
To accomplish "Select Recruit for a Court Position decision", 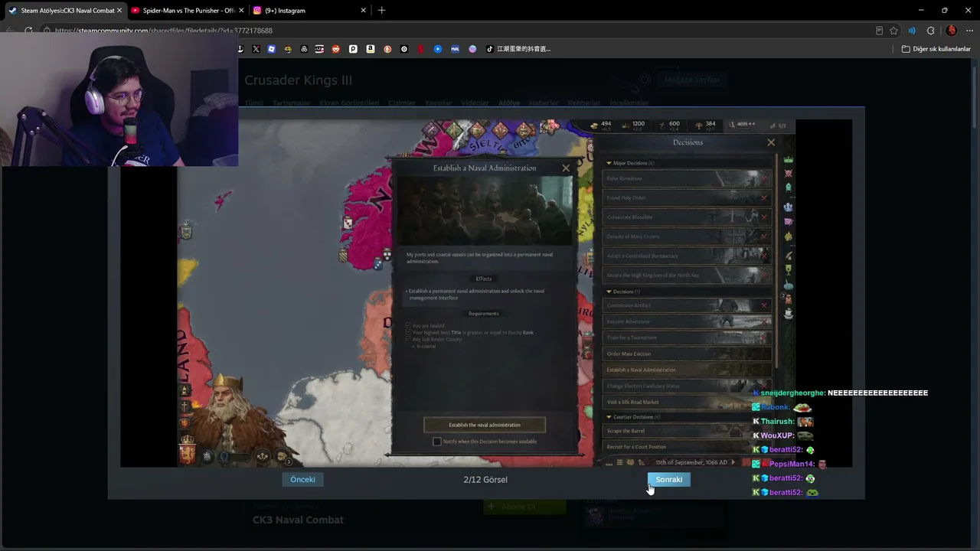I will [x=688, y=447].
